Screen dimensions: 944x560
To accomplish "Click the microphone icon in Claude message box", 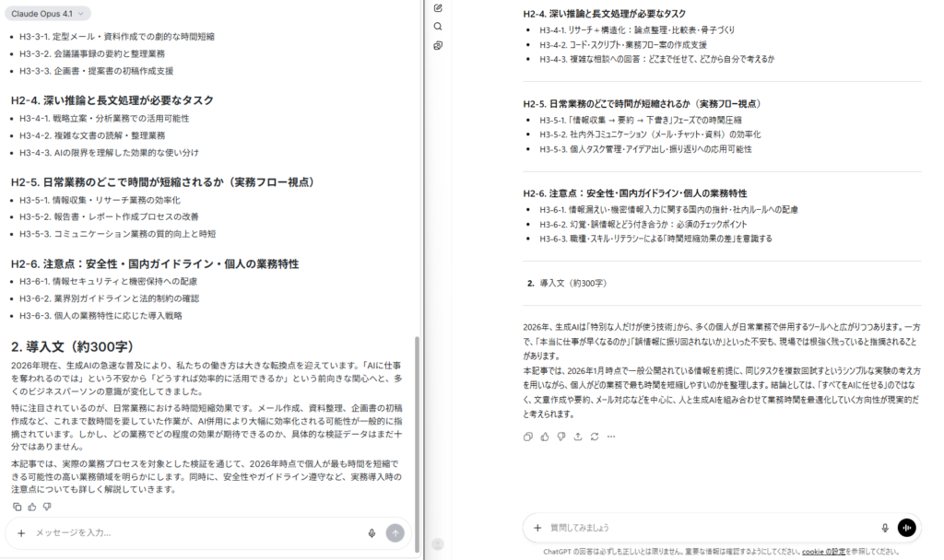I will [372, 532].
